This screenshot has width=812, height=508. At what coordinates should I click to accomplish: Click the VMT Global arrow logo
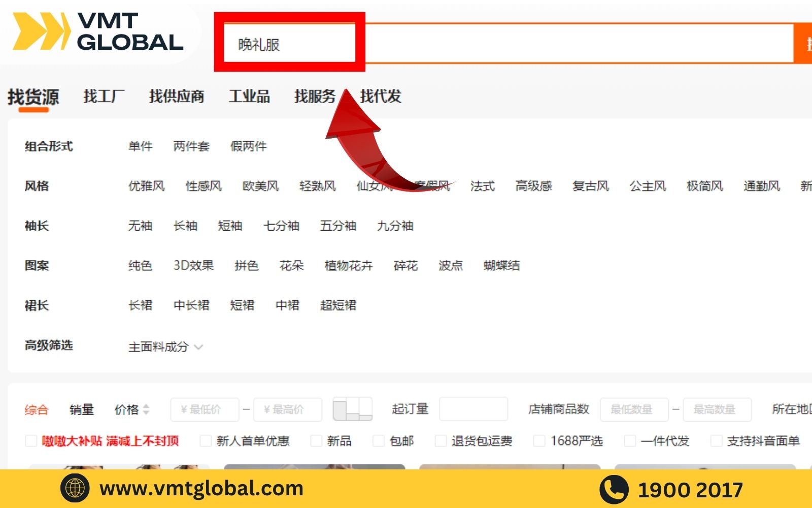pos(41,31)
